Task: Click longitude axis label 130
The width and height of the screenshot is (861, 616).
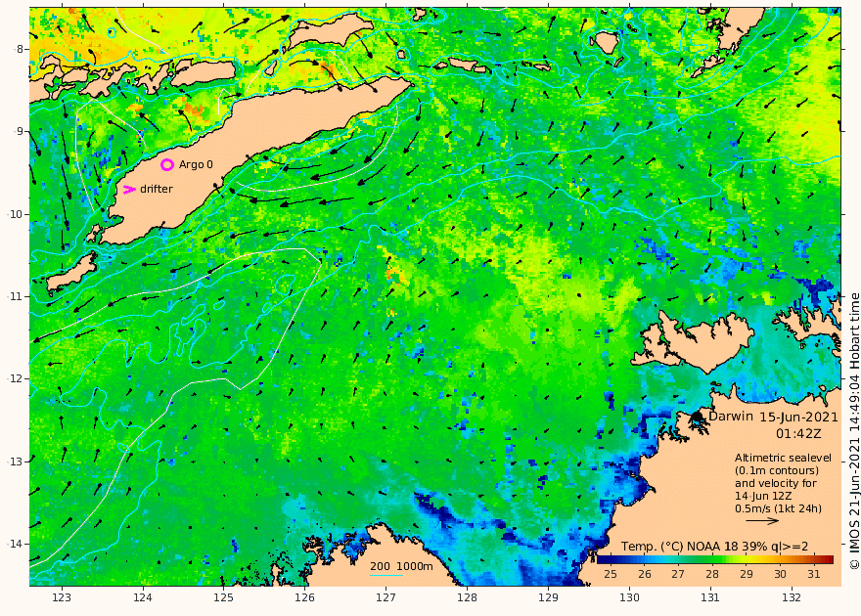Action: tap(629, 597)
